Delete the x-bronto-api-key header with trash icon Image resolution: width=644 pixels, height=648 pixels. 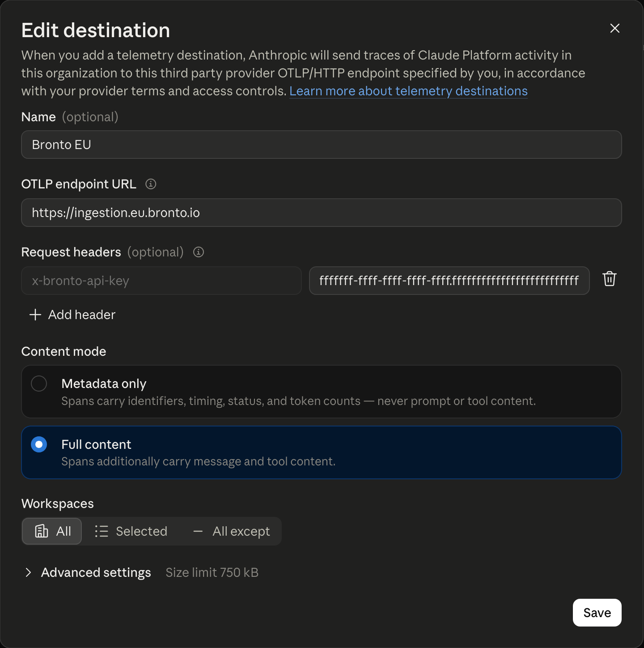click(610, 279)
